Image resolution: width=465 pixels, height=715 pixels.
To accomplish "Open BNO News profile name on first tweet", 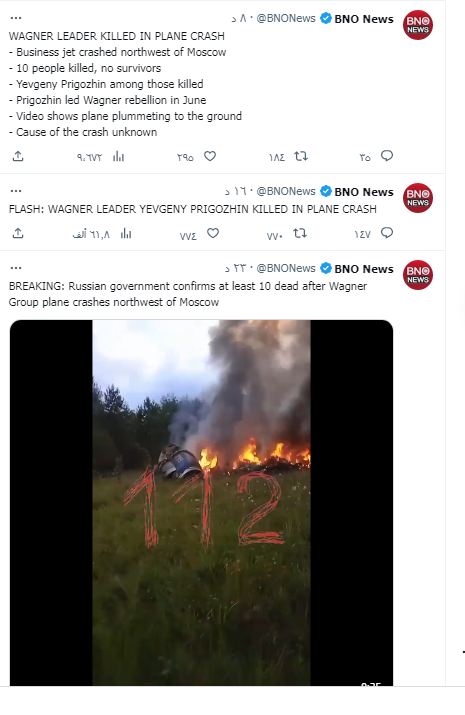I will click(x=364, y=19).
